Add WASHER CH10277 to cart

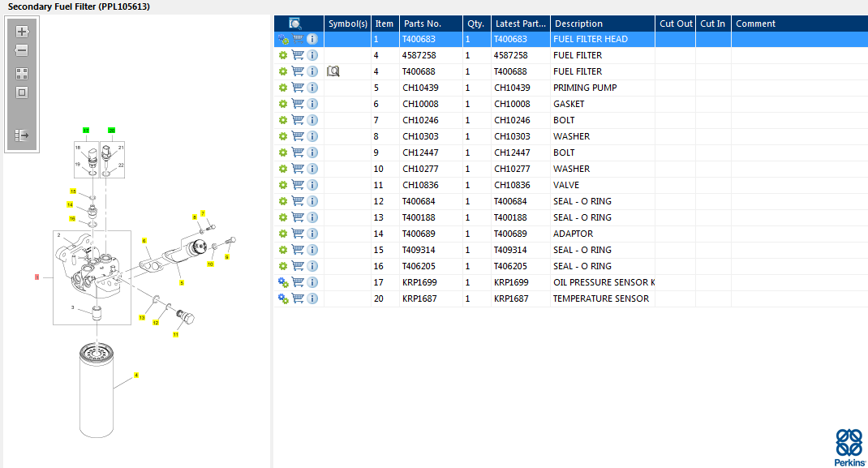click(298, 169)
